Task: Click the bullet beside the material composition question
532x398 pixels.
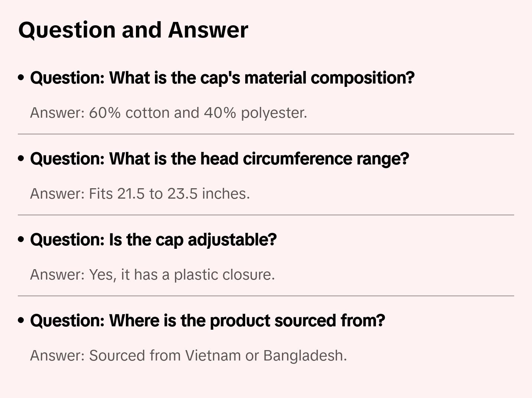Action: [x=21, y=78]
